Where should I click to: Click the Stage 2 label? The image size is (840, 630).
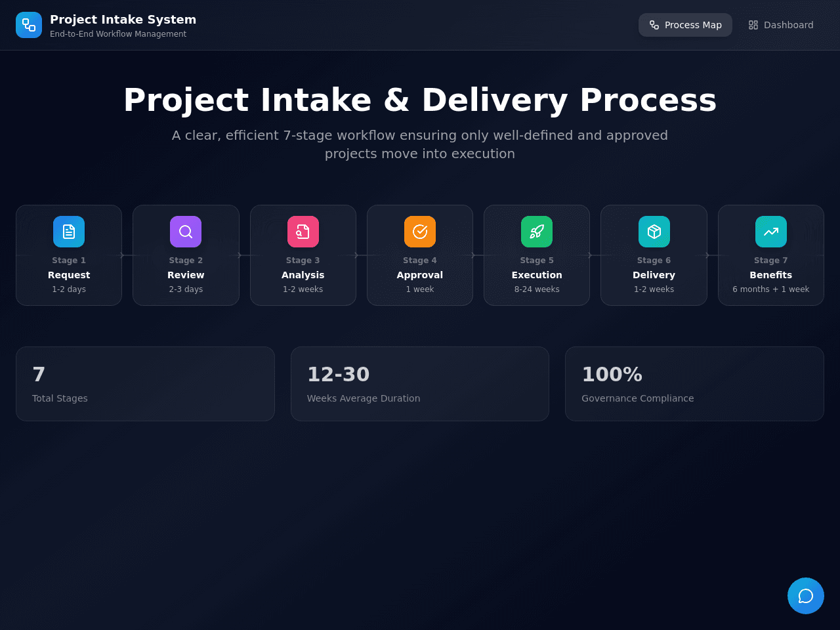tap(186, 261)
